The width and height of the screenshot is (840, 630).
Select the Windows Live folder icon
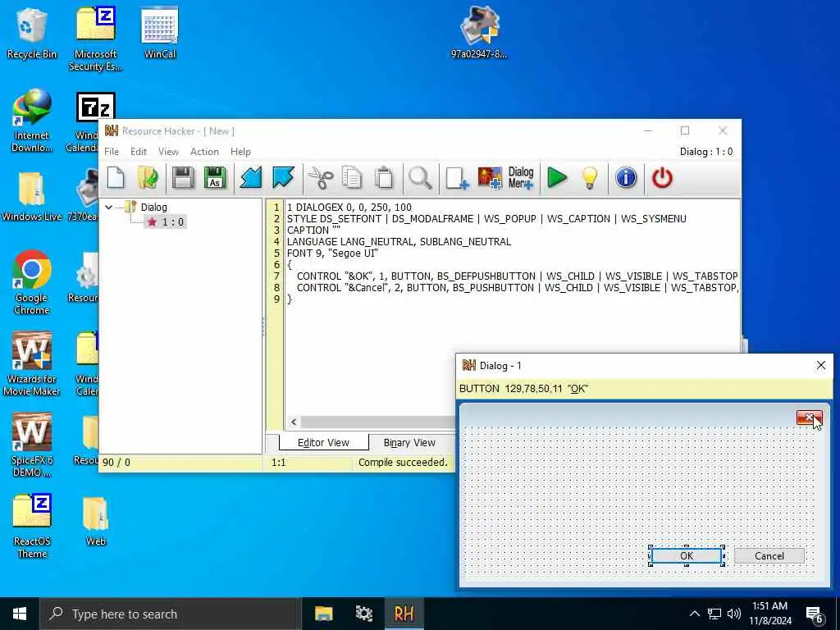pos(32,196)
